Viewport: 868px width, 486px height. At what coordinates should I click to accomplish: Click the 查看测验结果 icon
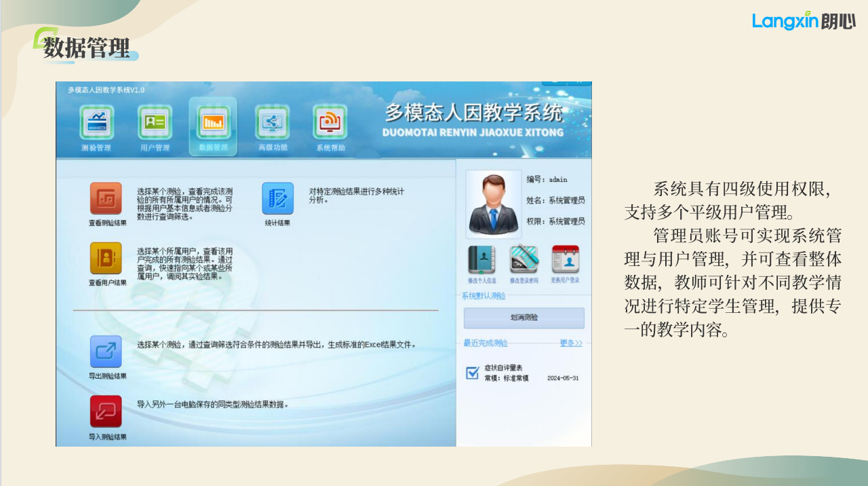click(106, 199)
